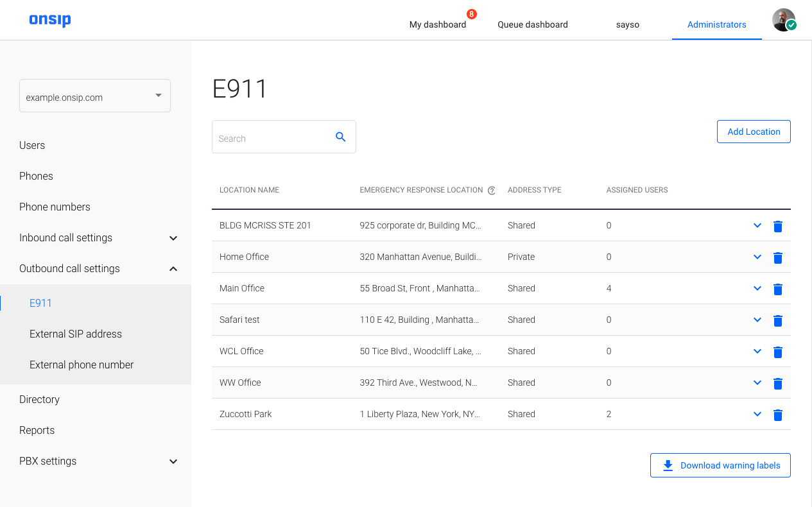The width and height of the screenshot is (812, 507).
Task: Select the Safari test location name
Action: [x=239, y=320]
